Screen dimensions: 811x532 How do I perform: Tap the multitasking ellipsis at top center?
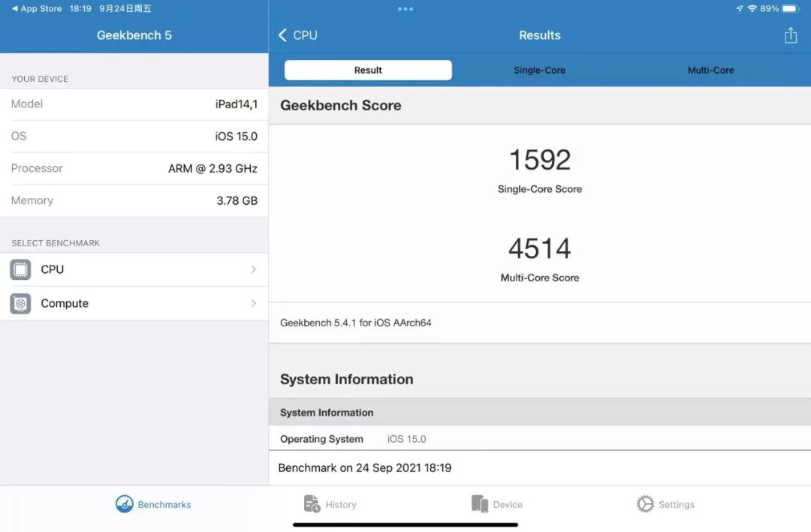point(405,8)
